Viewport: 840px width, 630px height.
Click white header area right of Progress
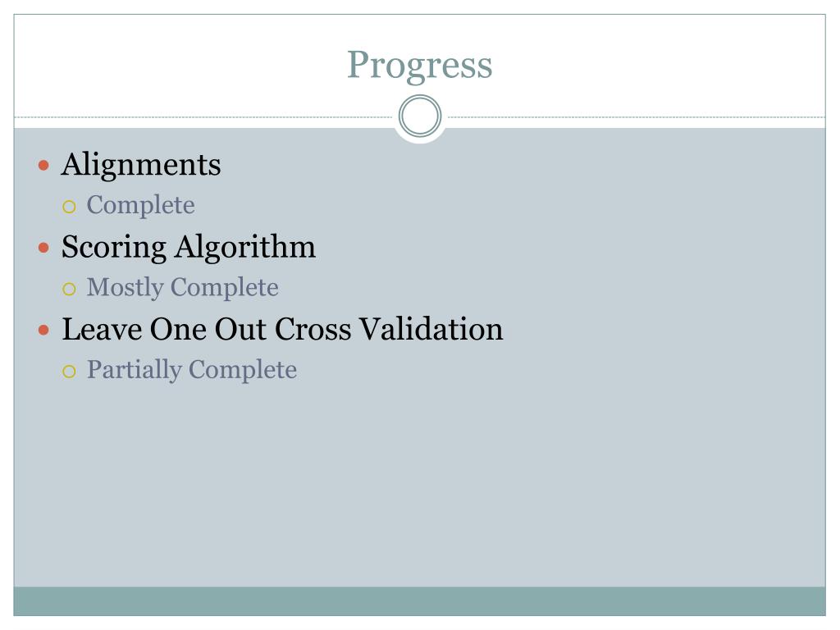[659, 64]
